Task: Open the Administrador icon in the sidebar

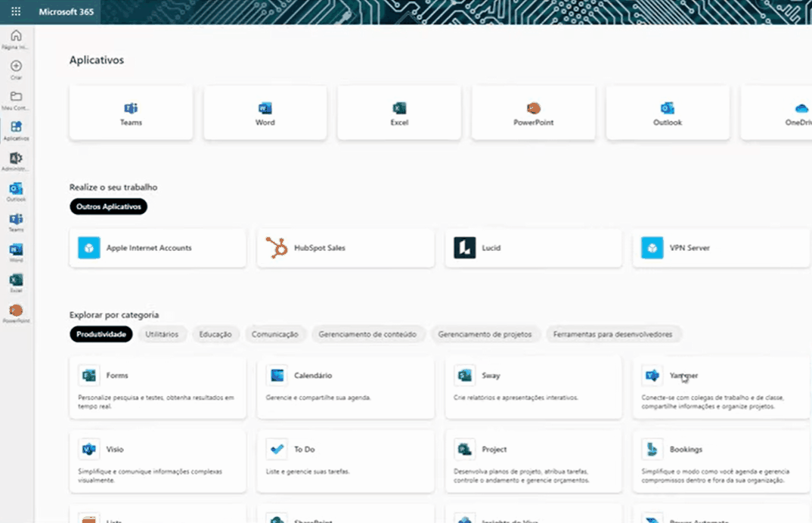Action: pos(16,162)
